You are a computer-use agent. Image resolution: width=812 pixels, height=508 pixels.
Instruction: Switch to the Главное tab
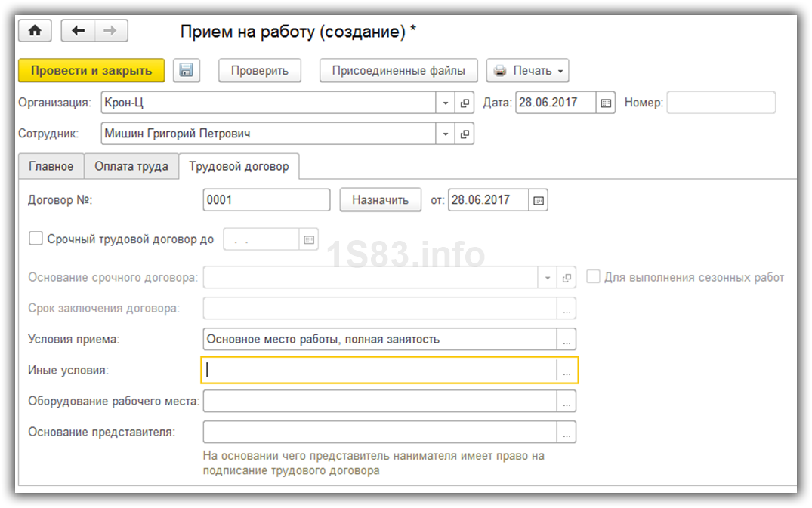pyautogui.click(x=51, y=166)
